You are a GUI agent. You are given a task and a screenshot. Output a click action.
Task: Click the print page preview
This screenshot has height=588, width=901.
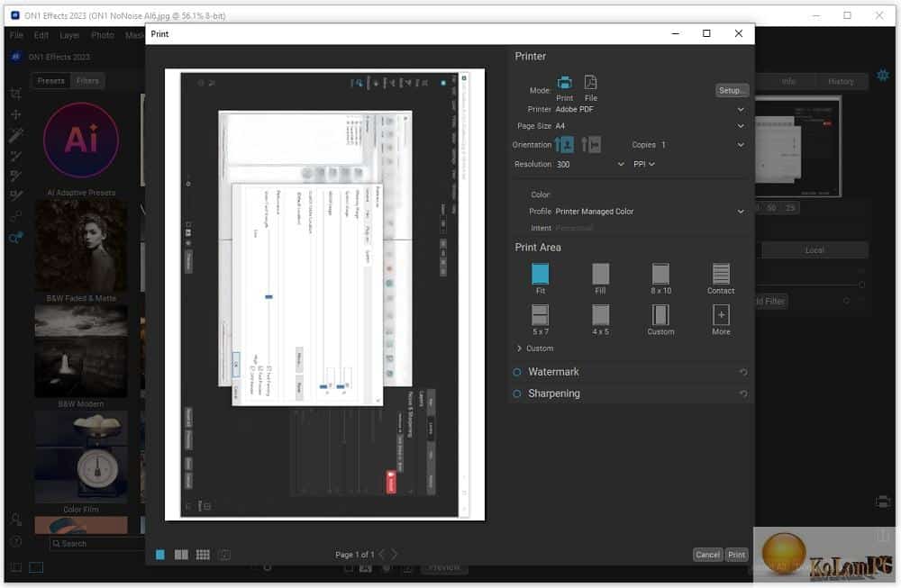[324, 294]
